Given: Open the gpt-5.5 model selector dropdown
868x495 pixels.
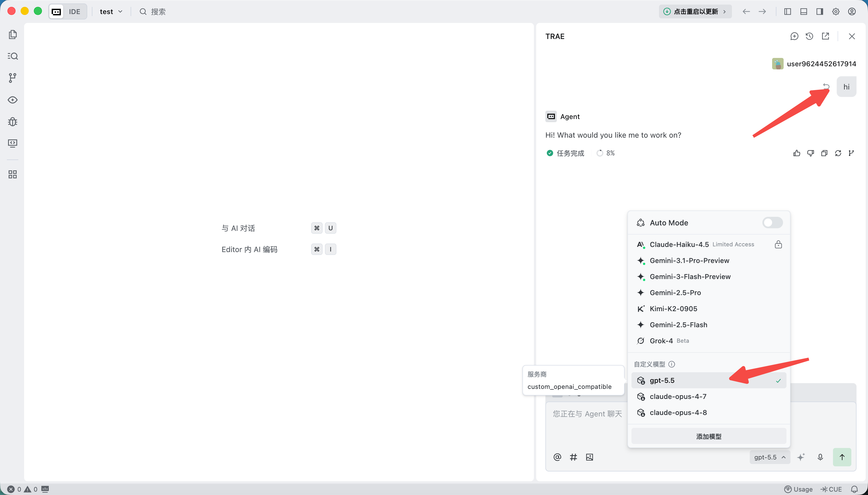Looking at the screenshot, I should (x=770, y=457).
